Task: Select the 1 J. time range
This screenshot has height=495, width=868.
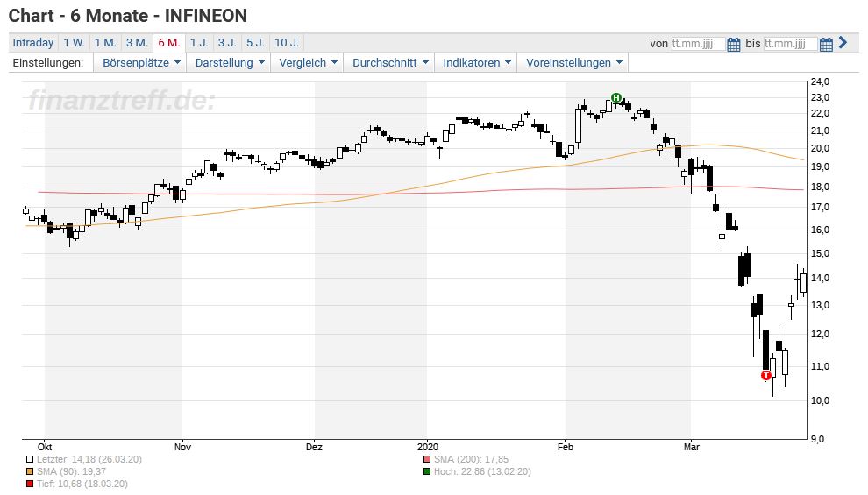Action: 199,43
